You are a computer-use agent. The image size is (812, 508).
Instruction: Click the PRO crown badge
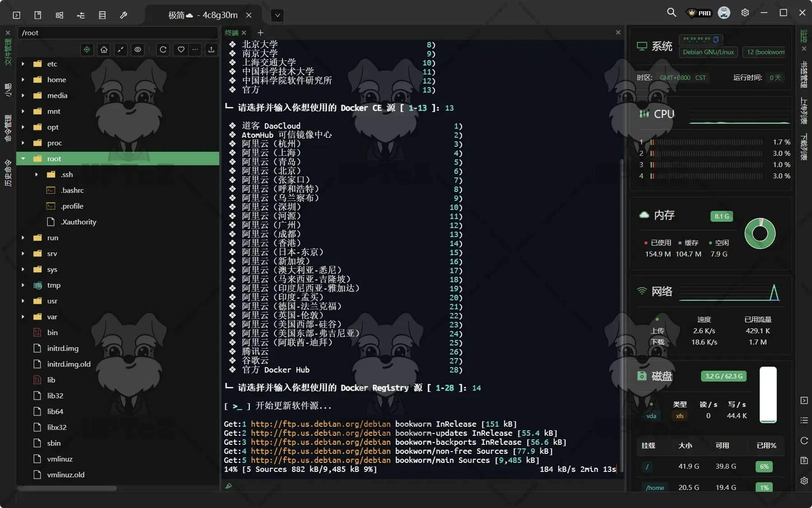[699, 13]
